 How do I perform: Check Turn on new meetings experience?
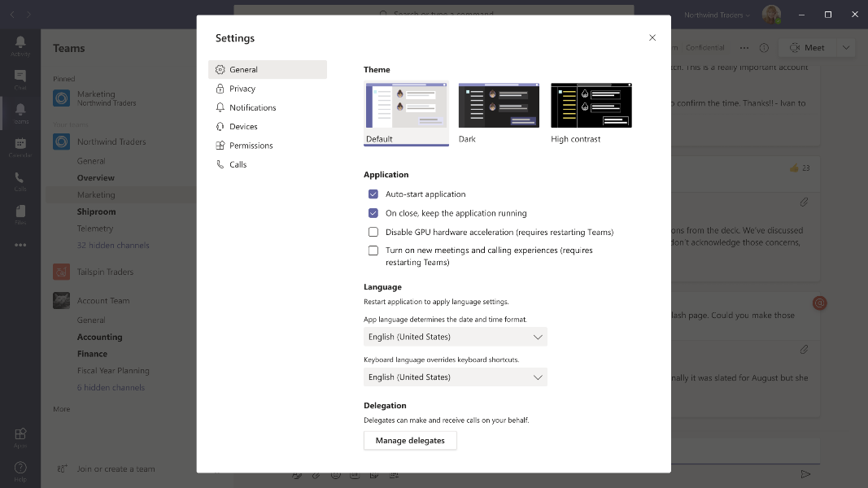(373, 251)
